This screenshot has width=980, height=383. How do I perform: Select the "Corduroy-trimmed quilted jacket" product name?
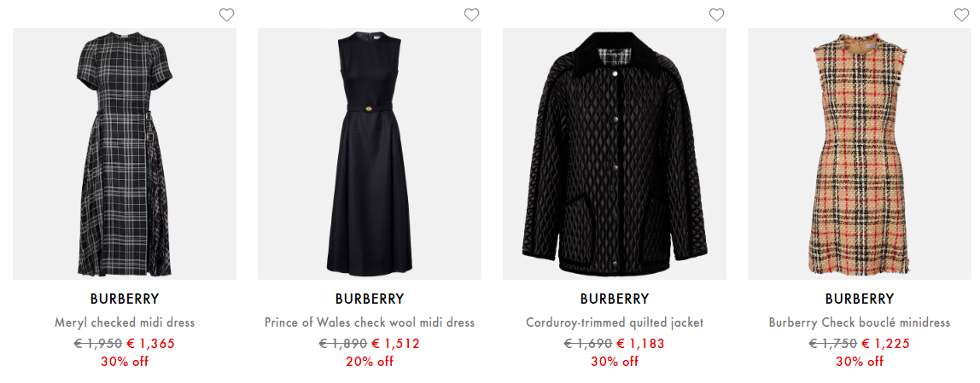point(615,322)
